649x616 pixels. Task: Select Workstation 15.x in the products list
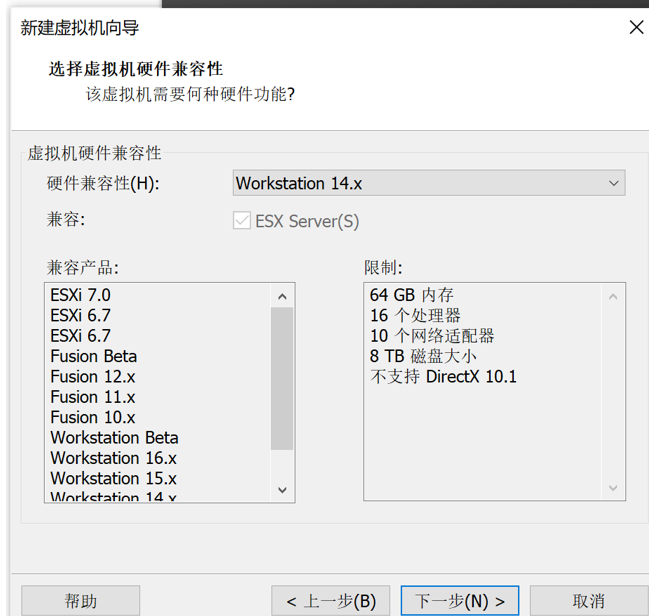pyautogui.click(x=113, y=478)
